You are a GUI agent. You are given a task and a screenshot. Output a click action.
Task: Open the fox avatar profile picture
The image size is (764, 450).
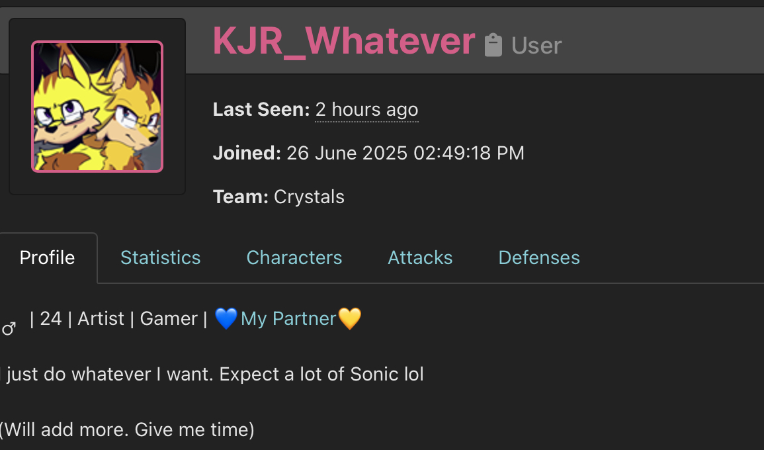click(97, 107)
